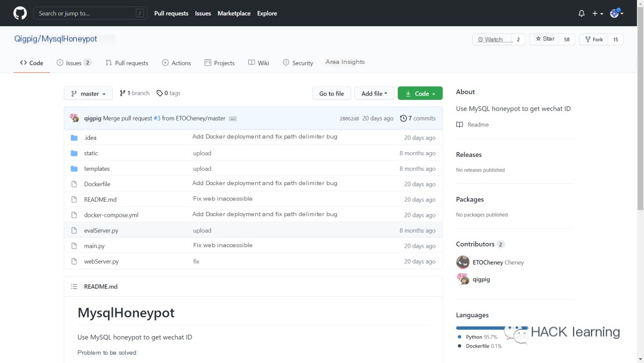Click ETOCheney's contributor avatar
Viewport: 644px width, 363px height.
(463, 262)
